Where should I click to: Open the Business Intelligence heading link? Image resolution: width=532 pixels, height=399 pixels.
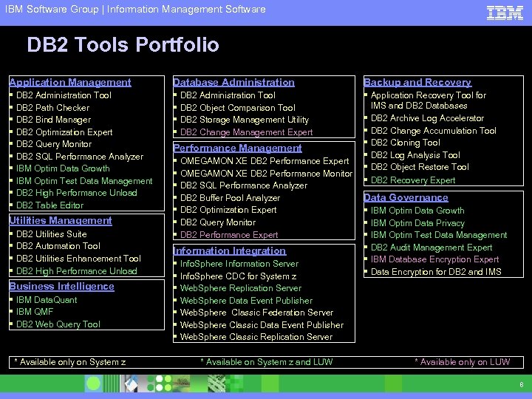pos(62,287)
